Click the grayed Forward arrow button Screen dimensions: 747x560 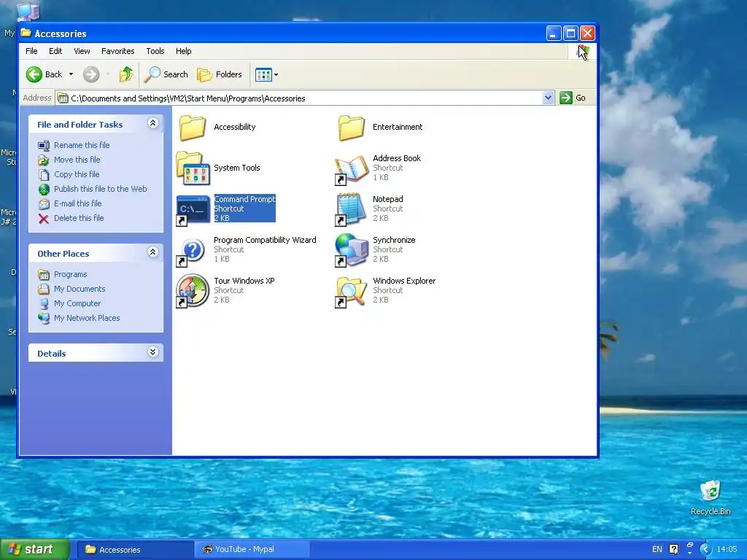click(91, 74)
